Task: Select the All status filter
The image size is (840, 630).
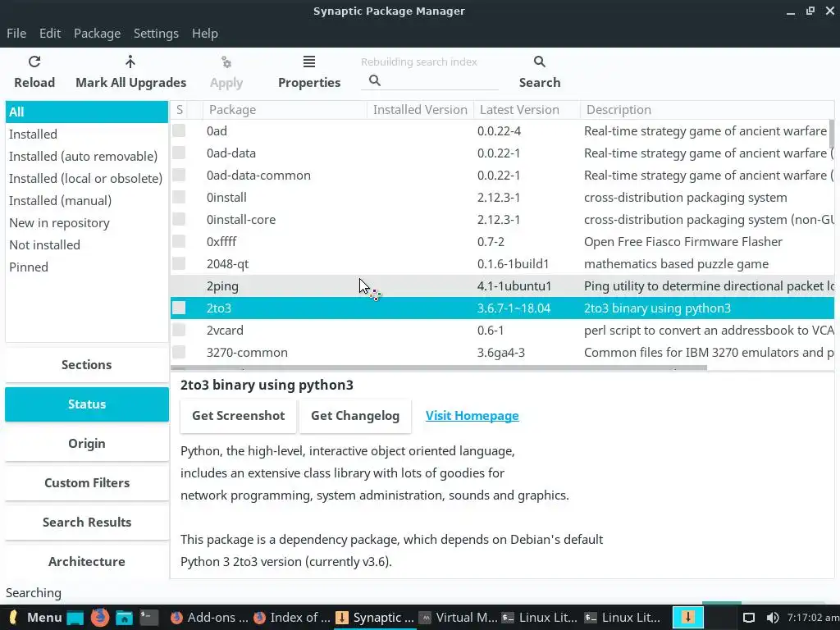Action: click(87, 112)
